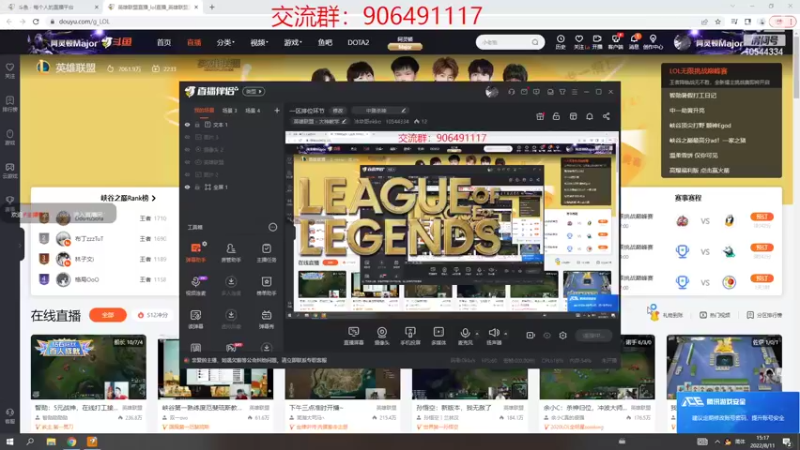Open 关注 follow heart icon on Douyu header
800x450 pixels.
(x=579, y=42)
